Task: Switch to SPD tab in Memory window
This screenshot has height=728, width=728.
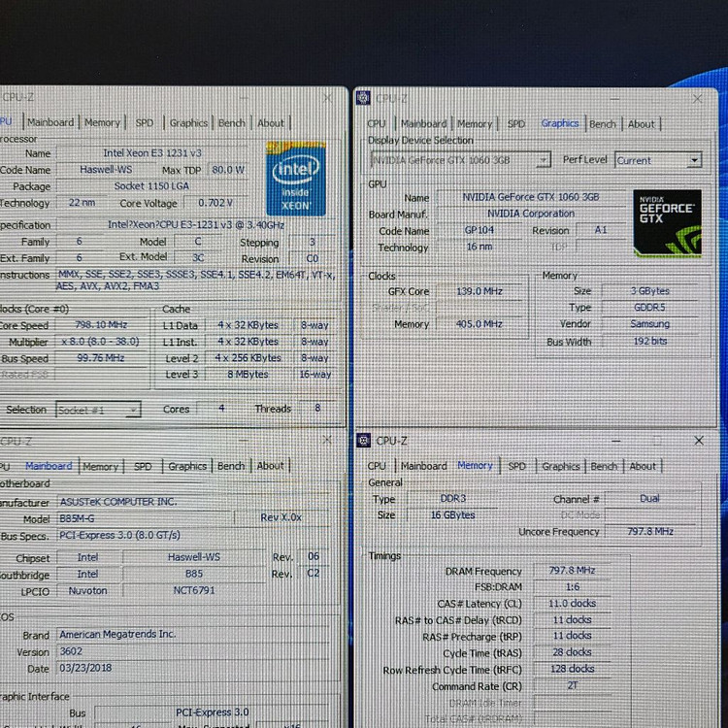Action: 516,466
